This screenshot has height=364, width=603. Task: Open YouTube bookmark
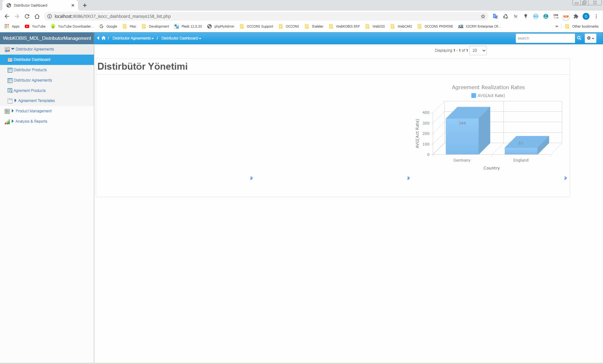click(x=35, y=26)
